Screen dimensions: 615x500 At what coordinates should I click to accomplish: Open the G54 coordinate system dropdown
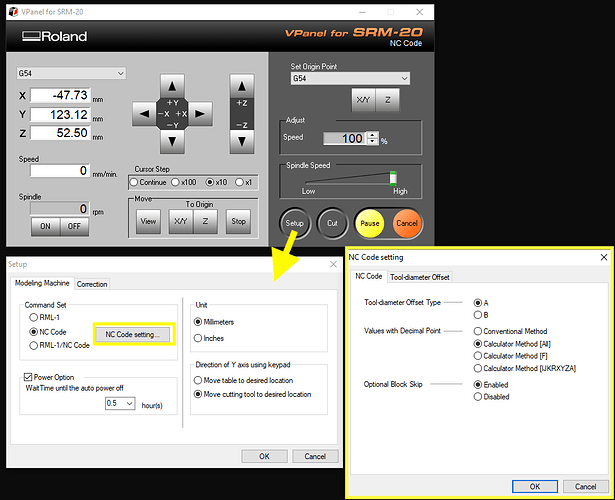coord(71,73)
